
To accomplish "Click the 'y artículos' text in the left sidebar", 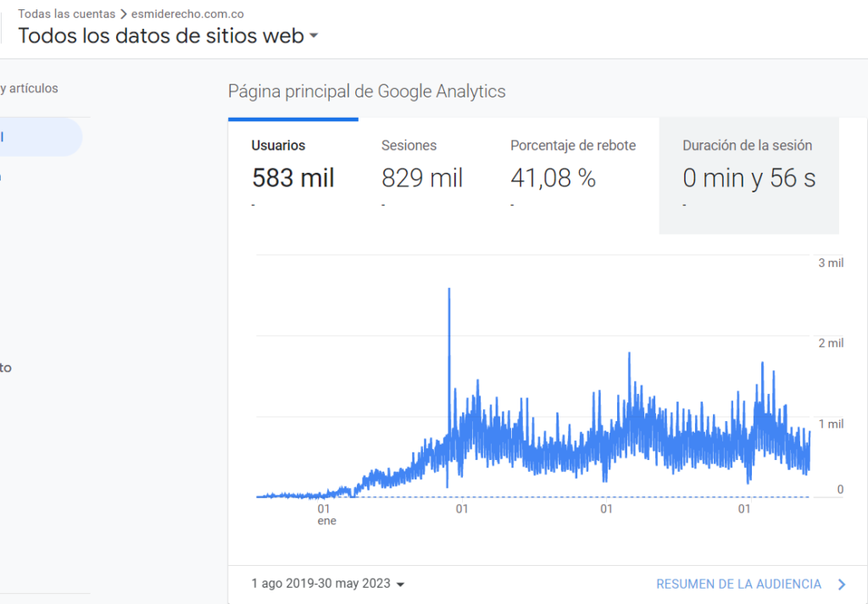I will click(29, 88).
